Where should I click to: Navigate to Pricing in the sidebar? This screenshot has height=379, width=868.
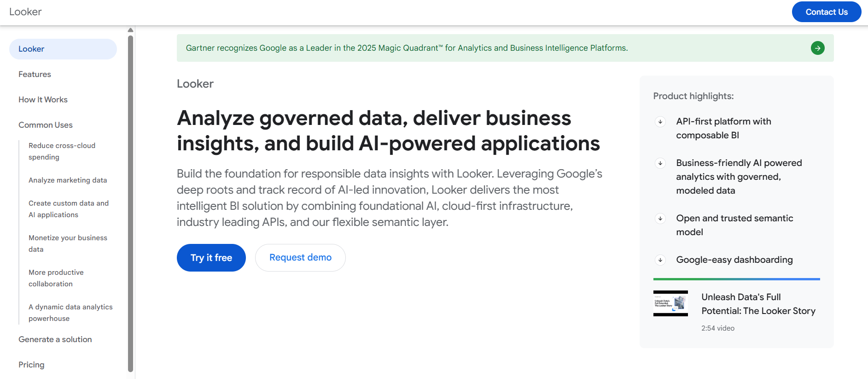tap(31, 365)
